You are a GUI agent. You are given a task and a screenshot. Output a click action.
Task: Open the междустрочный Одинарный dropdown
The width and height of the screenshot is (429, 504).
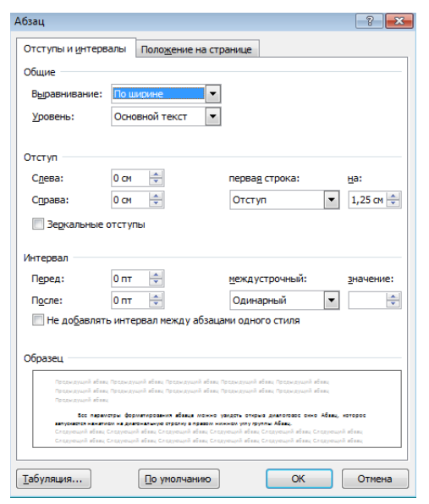[332, 301]
